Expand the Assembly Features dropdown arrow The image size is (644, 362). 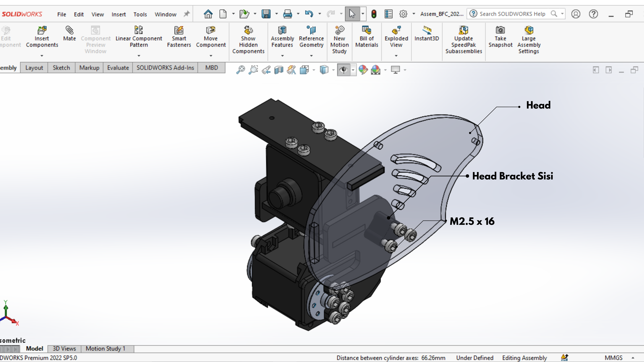(x=282, y=56)
